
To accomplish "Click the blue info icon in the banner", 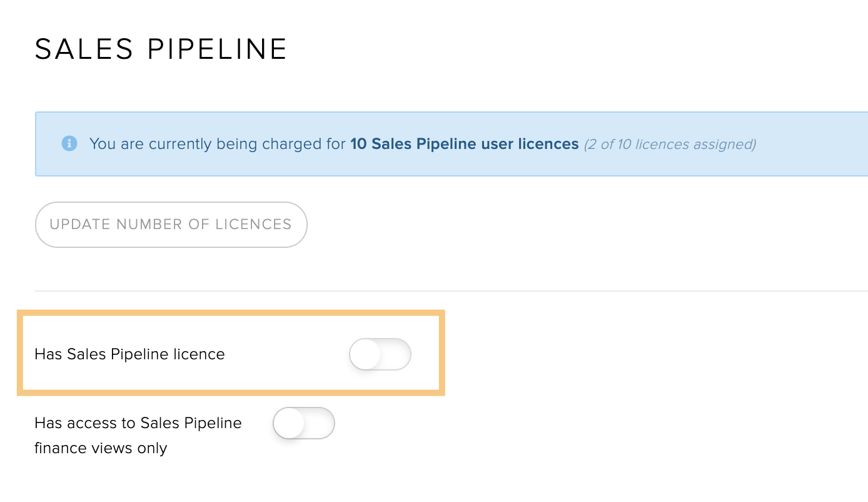I will pos(69,143).
